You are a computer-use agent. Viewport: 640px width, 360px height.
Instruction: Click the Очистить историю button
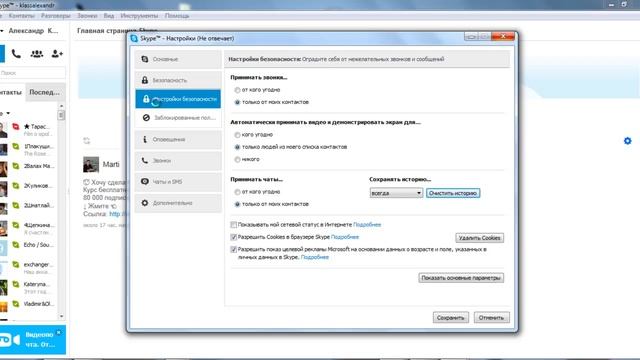(x=453, y=193)
